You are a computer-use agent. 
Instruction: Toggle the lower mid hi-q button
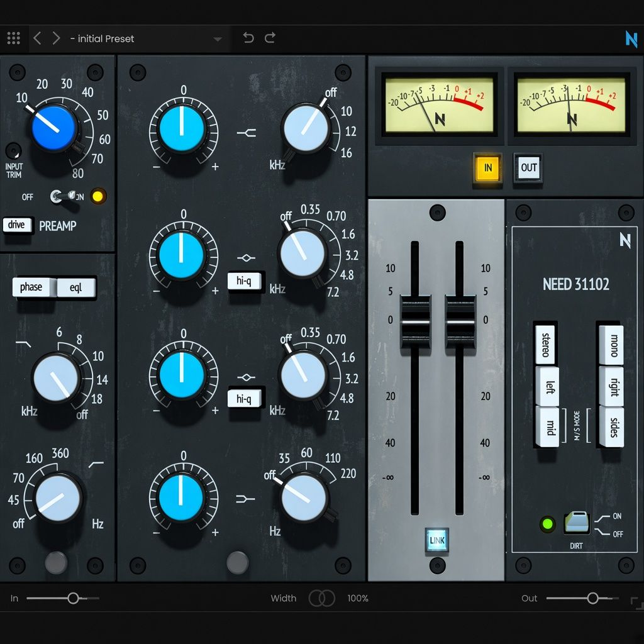click(245, 398)
